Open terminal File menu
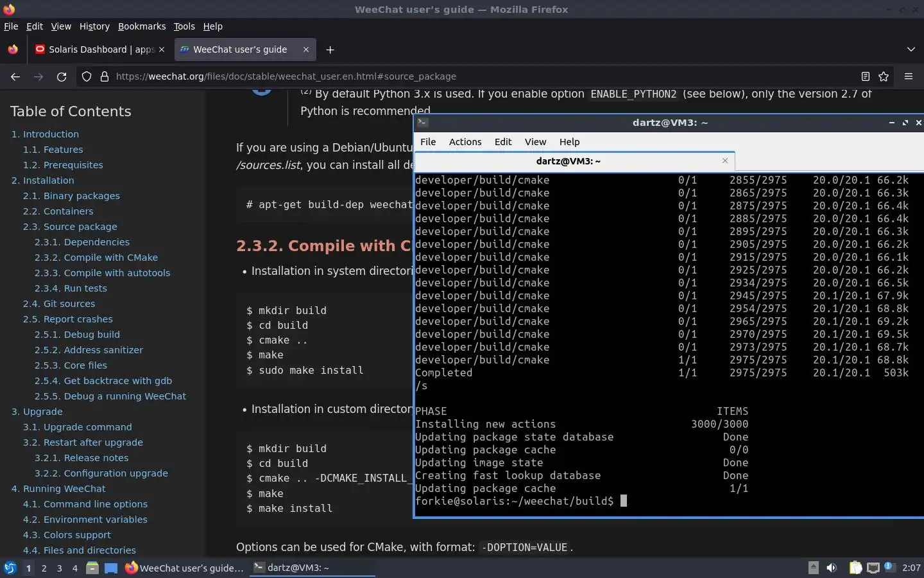This screenshot has height=578, width=924. [x=428, y=142]
